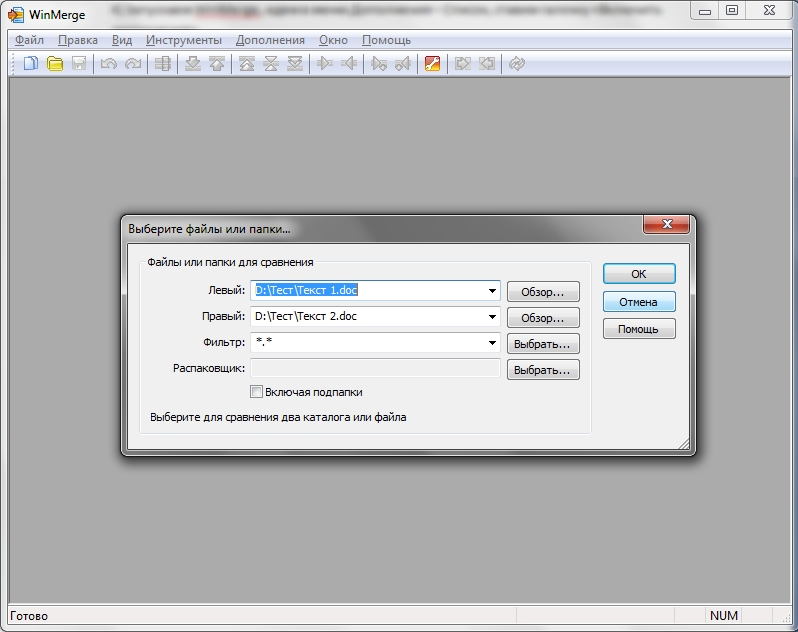Click the Redo arrow toolbar icon
This screenshot has height=632, width=798.
point(133,64)
